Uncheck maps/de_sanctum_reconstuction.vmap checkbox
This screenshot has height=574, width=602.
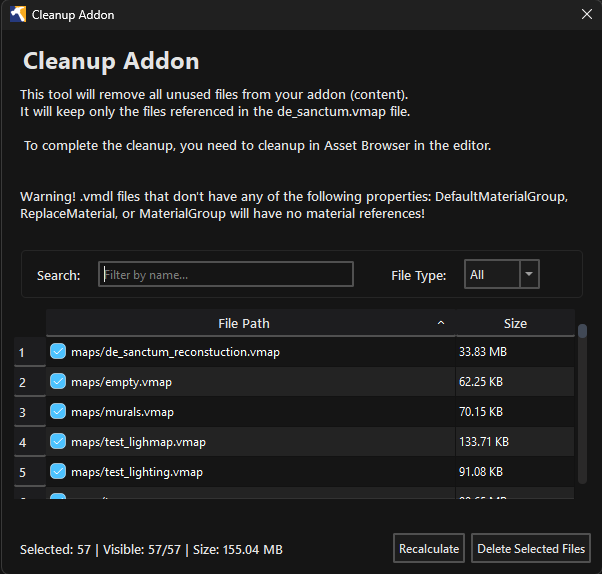(x=58, y=351)
